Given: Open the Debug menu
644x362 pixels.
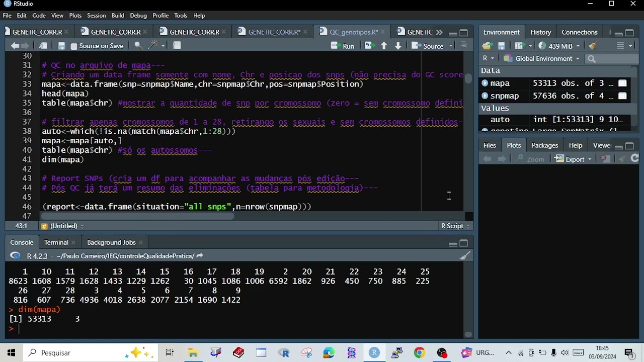Looking at the screenshot, I should pos(138,16).
